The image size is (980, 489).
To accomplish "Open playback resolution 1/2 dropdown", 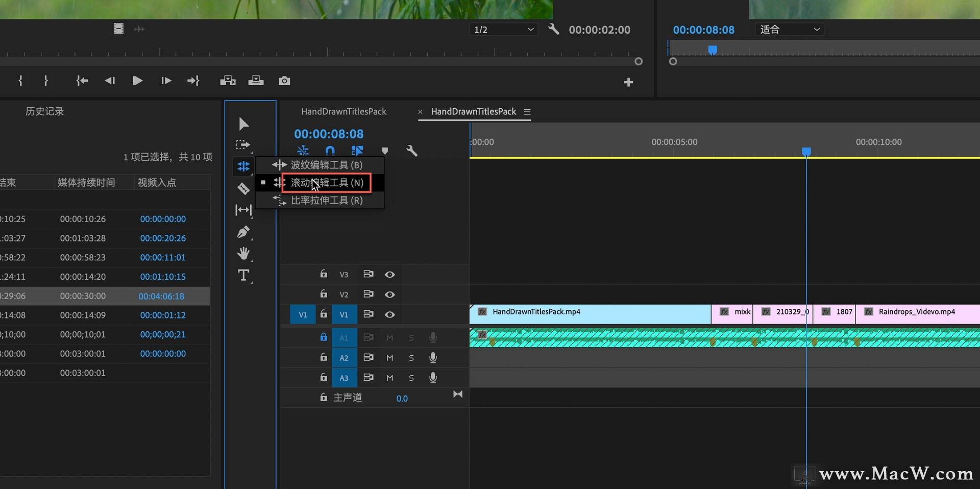I will tap(503, 30).
